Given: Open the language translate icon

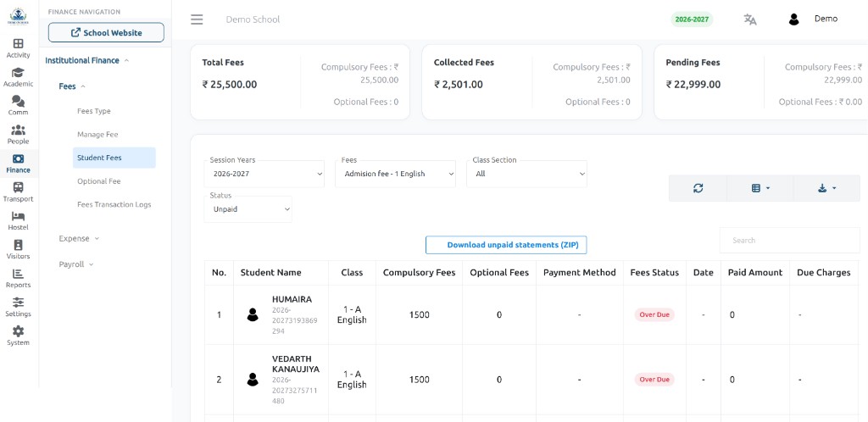Looking at the screenshot, I should click(750, 19).
